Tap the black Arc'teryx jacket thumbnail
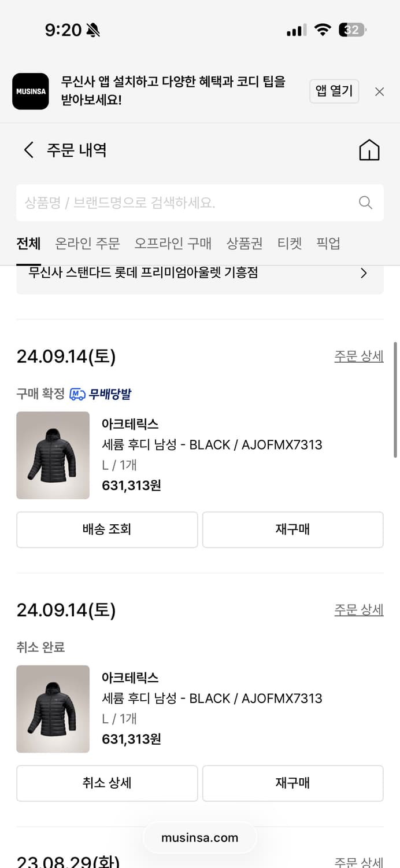The height and width of the screenshot is (868, 400). (x=53, y=455)
